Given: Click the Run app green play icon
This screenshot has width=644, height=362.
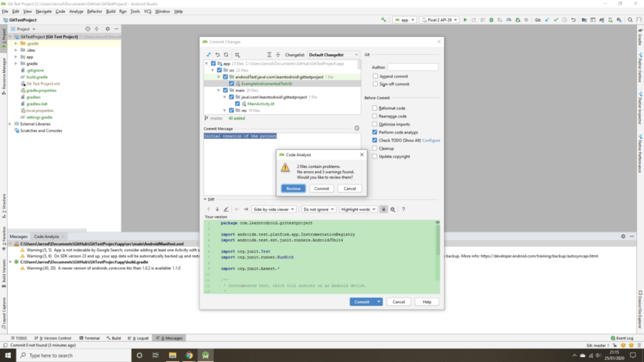Looking at the screenshot, I should (465, 20).
